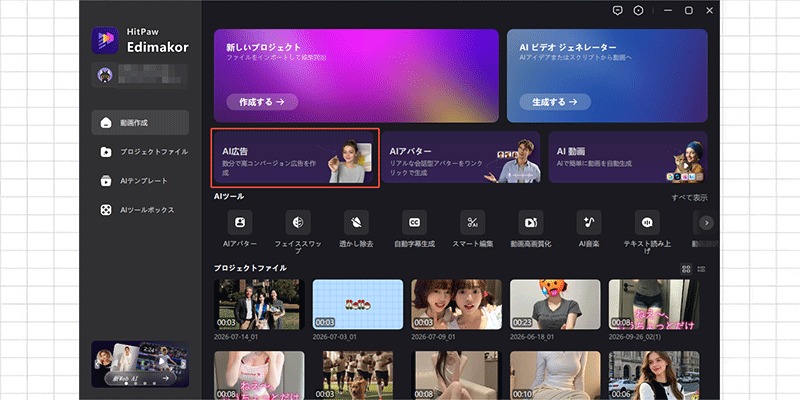Click the 生成する button
The image size is (800, 400).
(x=555, y=102)
